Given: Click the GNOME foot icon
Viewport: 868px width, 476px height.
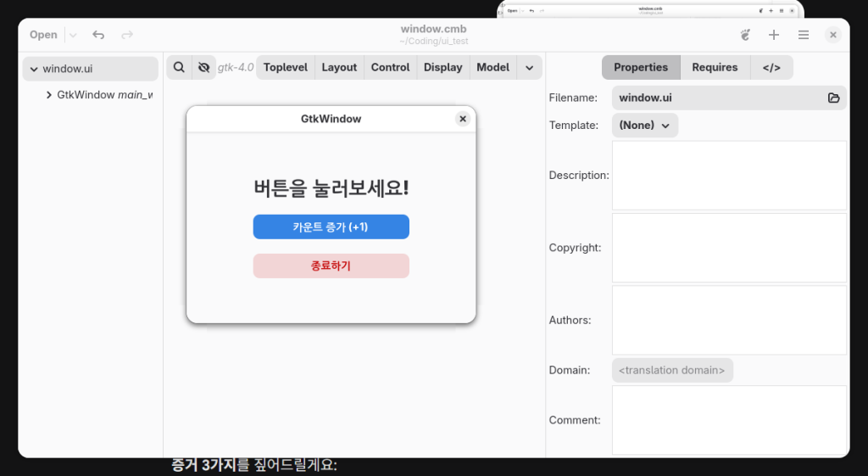Looking at the screenshot, I should (x=745, y=35).
